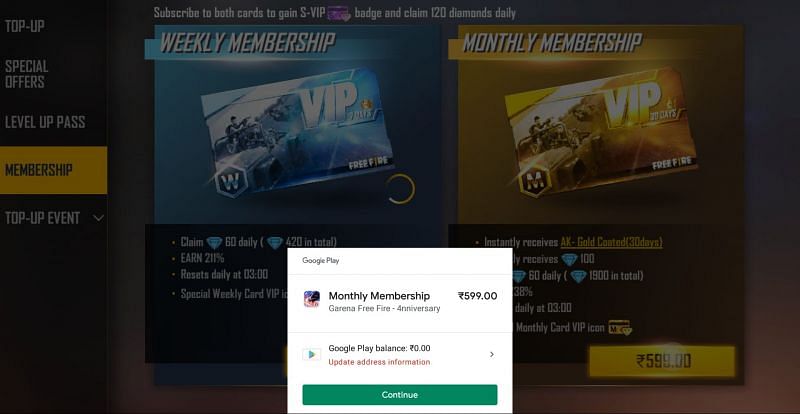Select the MEMBERSHIP sidebar tab
This screenshot has width=800, height=414.
pyautogui.click(x=54, y=170)
